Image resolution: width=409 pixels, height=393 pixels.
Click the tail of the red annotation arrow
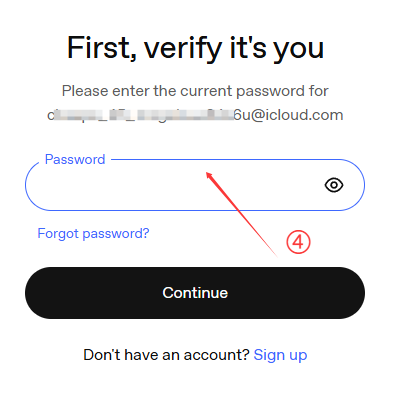coord(275,254)
